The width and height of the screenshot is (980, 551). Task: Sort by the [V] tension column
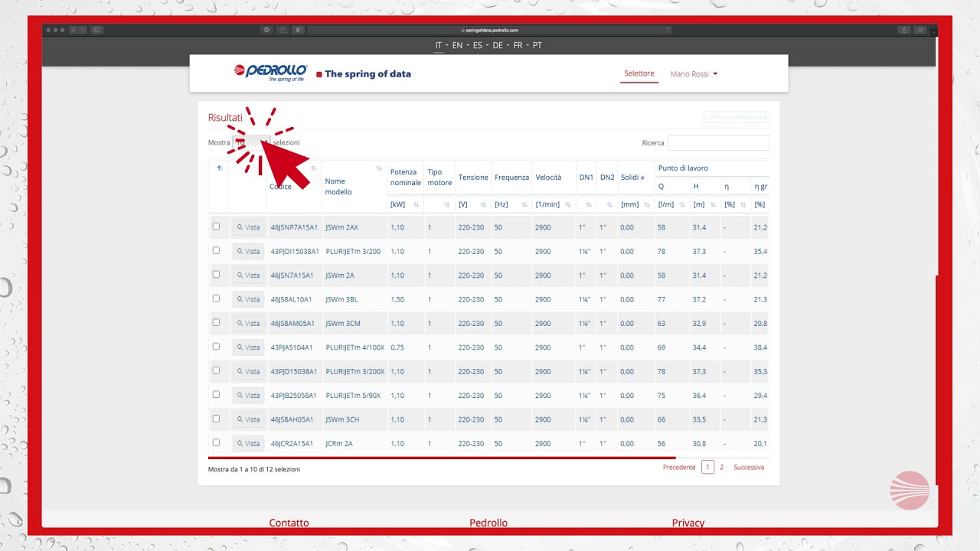pos(483,205)
